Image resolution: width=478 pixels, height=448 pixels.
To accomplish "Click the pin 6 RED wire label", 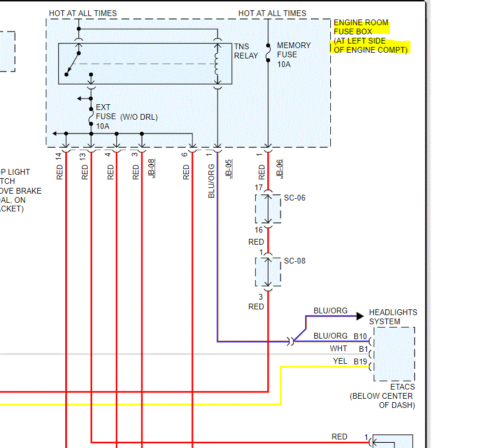I will coord(186,172).
